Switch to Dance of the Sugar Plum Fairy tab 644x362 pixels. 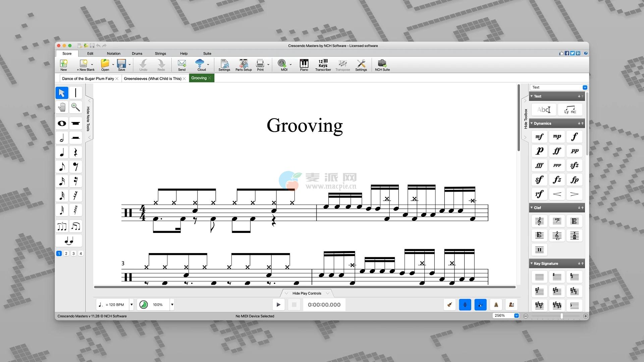coord(88,79)
